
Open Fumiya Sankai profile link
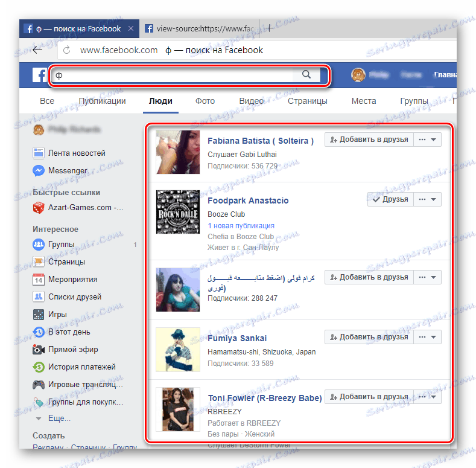coord(237,338)
